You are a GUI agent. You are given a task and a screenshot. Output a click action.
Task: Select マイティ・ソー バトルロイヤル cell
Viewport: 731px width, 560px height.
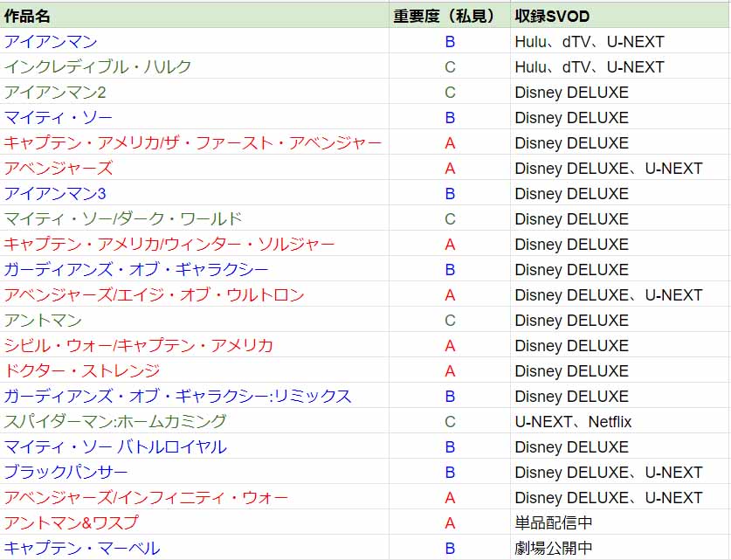[x=195, y=446]
